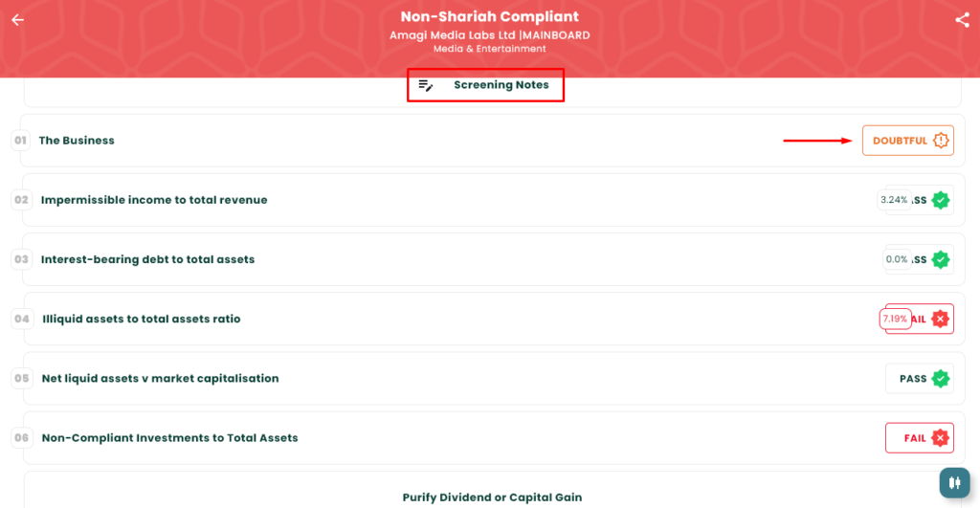Viewport: 980px width, 508px height.
Task: Open the floating chart widget button
Action: click(x=953, y=482)
